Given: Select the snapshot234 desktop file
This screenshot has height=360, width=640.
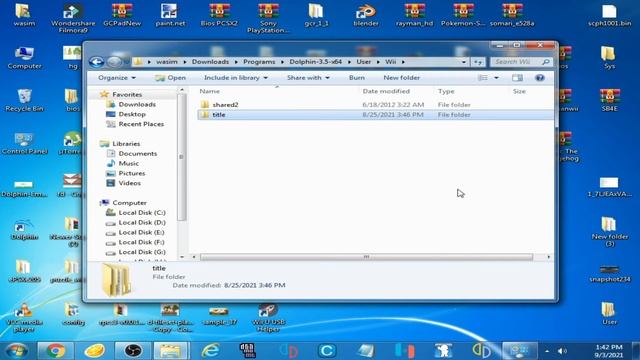Looking at the screenshot, I should click(609, 273).
